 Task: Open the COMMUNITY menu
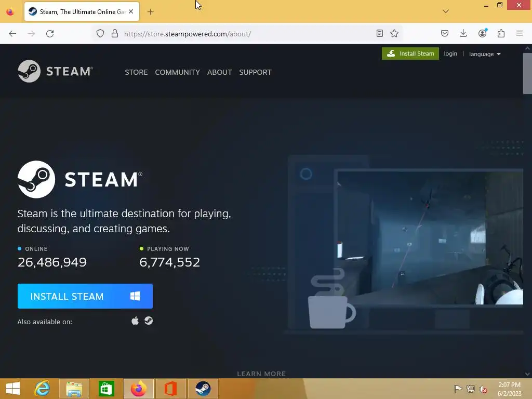(178, 72)
